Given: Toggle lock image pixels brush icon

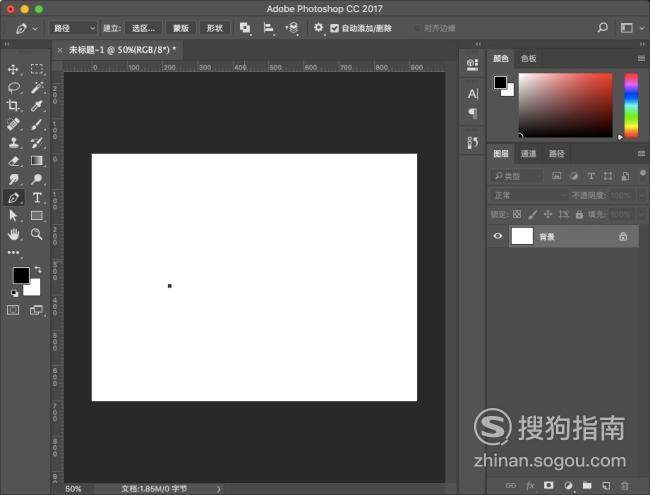Looking at the screenshot, I should [x=533, y=214].
